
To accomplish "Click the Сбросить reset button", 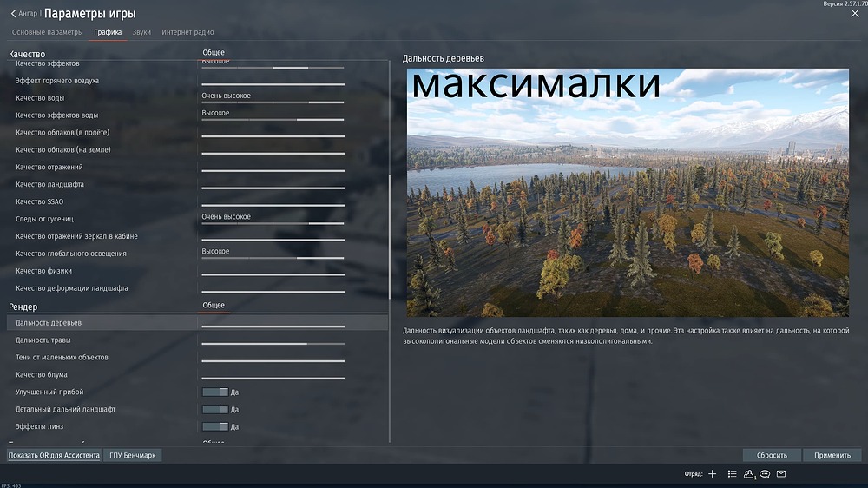I will point(772,455).
